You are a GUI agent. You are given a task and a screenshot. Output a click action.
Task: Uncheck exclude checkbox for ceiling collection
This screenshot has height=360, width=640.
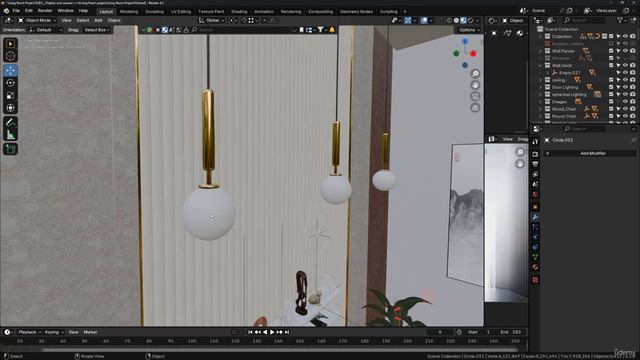611,80
